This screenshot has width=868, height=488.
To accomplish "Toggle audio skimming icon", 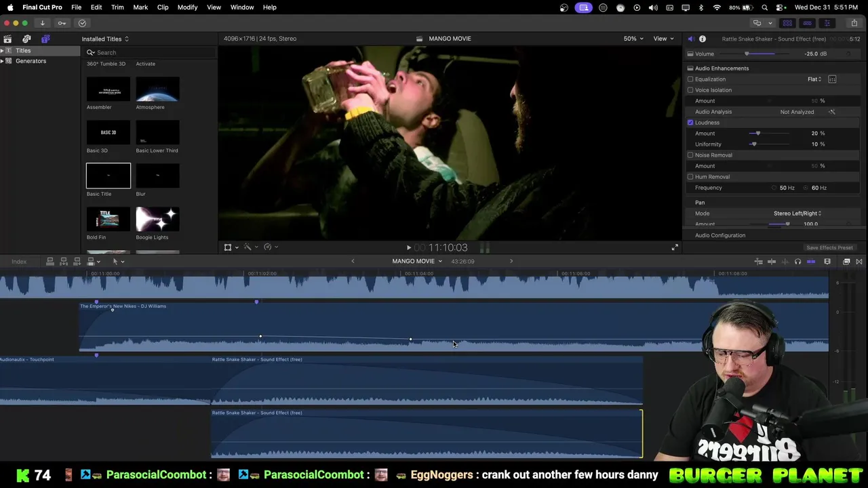I will coord(785,262).
